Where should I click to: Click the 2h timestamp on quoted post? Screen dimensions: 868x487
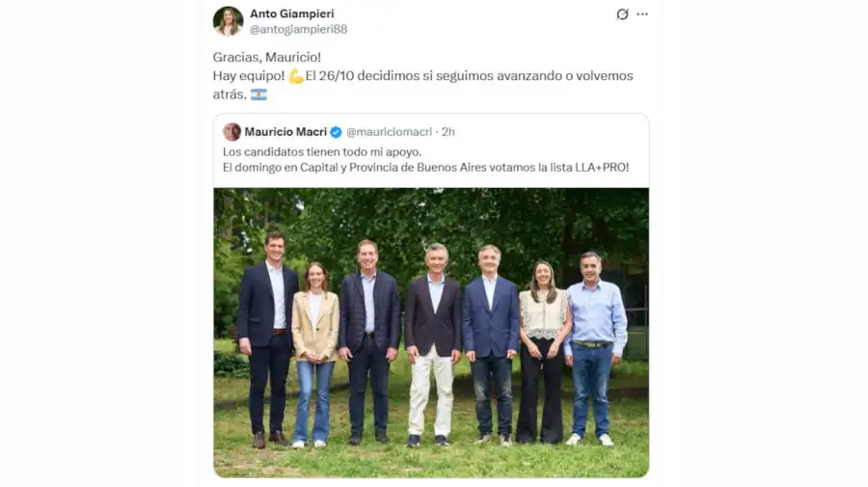448,132
